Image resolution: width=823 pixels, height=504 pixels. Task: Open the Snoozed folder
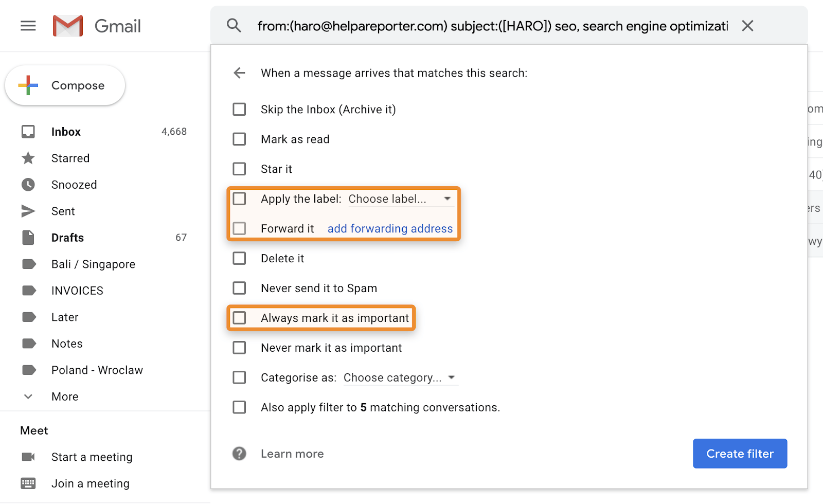tap(74, 184)
